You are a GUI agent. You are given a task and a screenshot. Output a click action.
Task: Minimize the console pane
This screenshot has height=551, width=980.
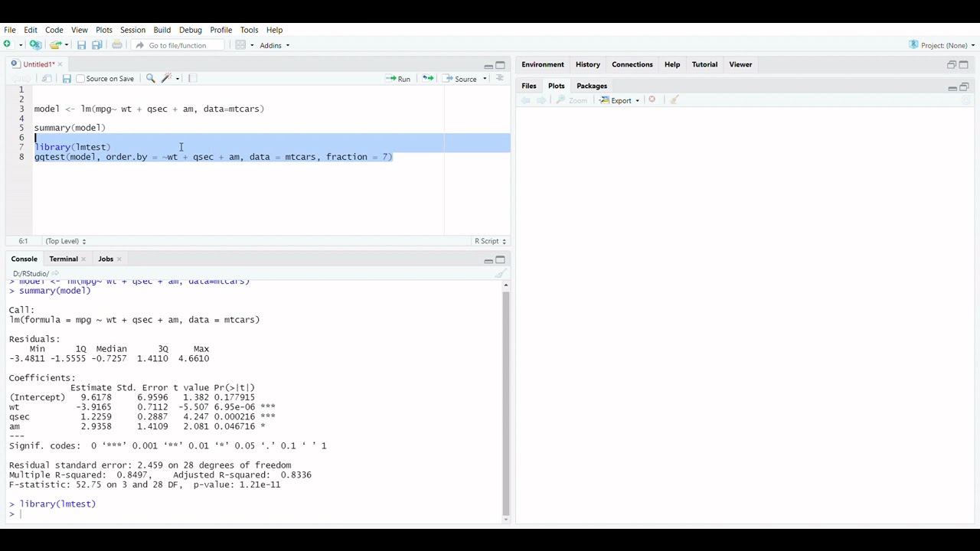488,260
